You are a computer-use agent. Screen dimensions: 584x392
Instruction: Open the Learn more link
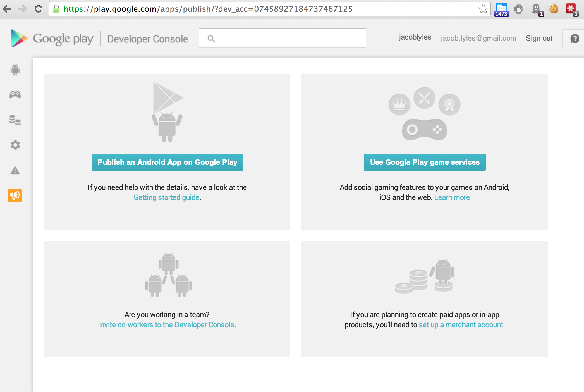452,197
